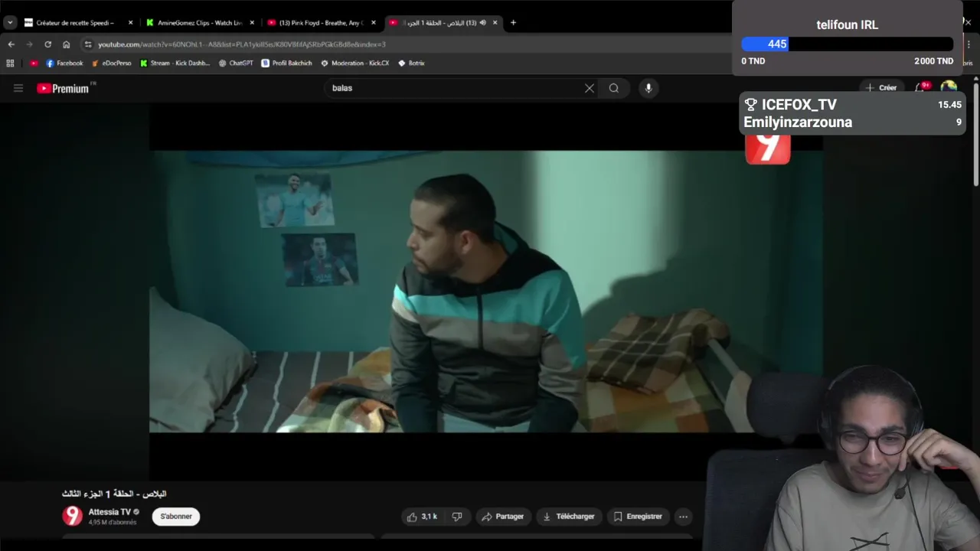Open YouTube notifications bell
The height and width of the screenshot is (551, 980).
920,88
